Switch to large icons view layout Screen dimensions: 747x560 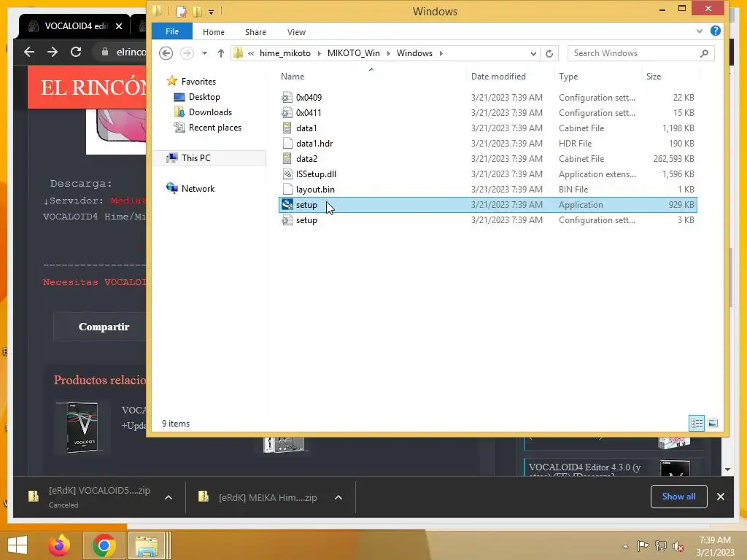pos(713,423)
